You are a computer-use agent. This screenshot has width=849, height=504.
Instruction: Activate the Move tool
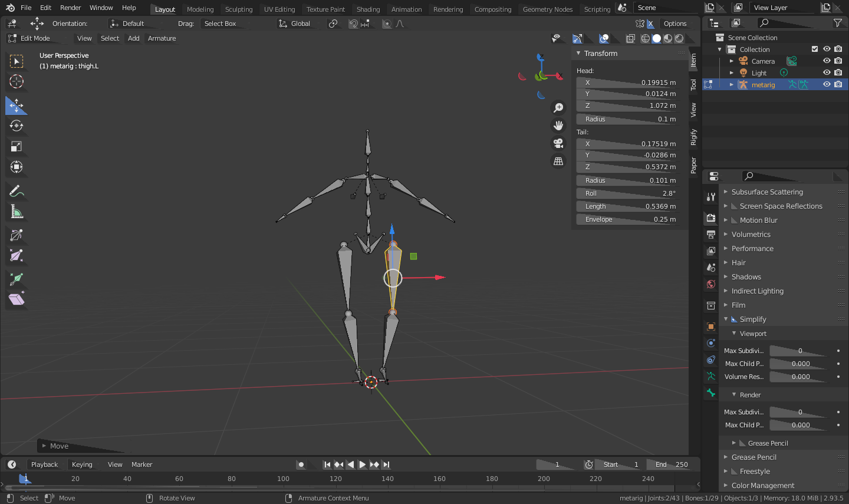pos(17,106)
